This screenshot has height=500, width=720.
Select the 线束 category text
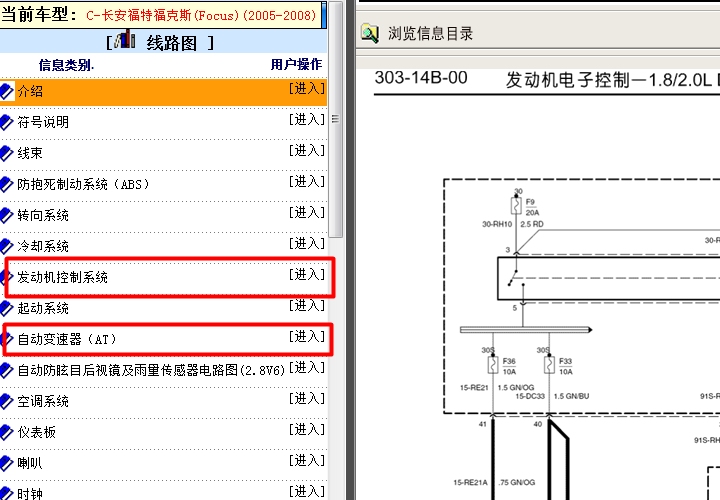[x=30, y=153]
